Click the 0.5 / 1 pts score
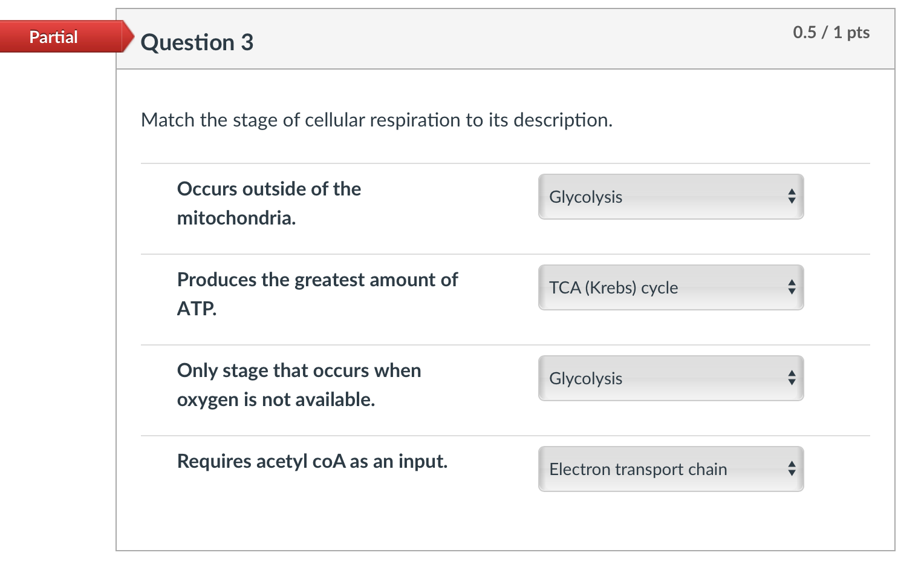This screenshot has height=564, width=924. [x=831, y=32]
